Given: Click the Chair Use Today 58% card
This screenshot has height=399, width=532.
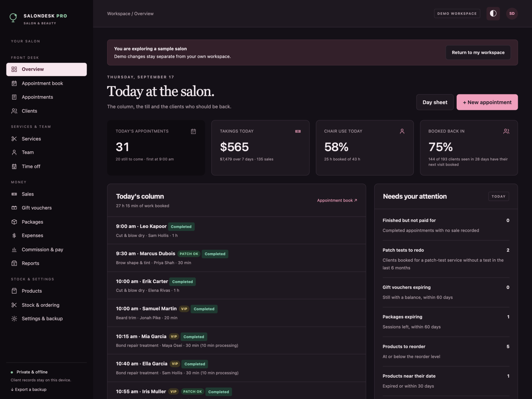Looking at the screenshot, I should click(365, 148).
